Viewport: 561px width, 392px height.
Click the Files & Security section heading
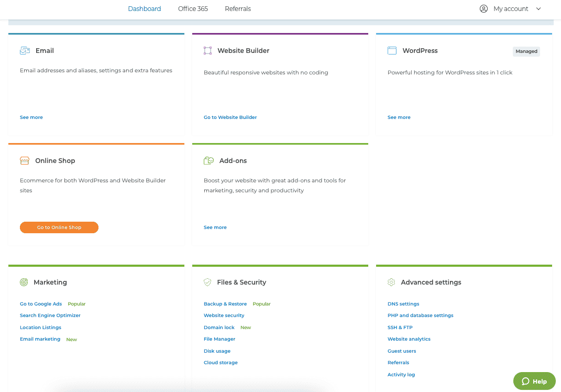pos(241,282)
